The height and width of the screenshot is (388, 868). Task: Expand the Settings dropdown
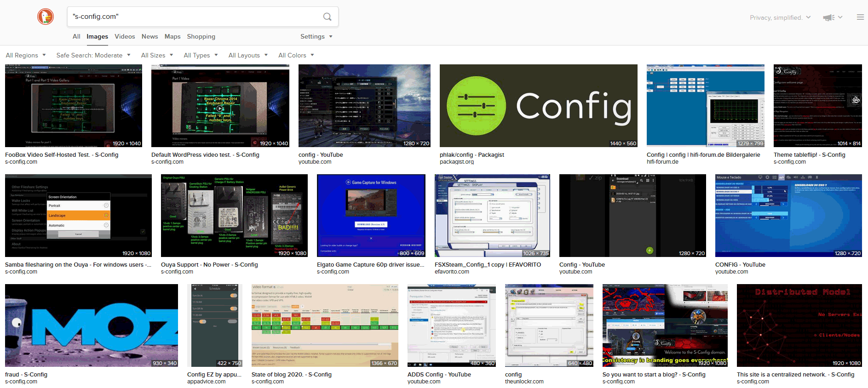pyautogui.click(x=316, y=36)
